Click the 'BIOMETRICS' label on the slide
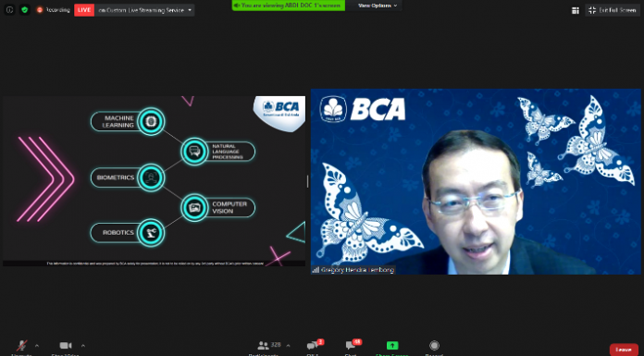644x356 pixels. pyautogui.click(x=116, y=178)
